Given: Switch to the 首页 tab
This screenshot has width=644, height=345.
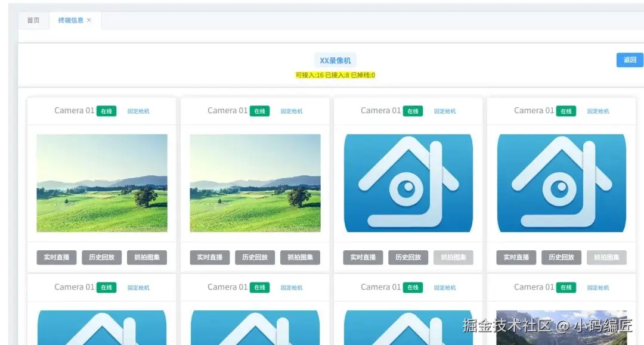Looking at the screenshot, I should point(33,20).
